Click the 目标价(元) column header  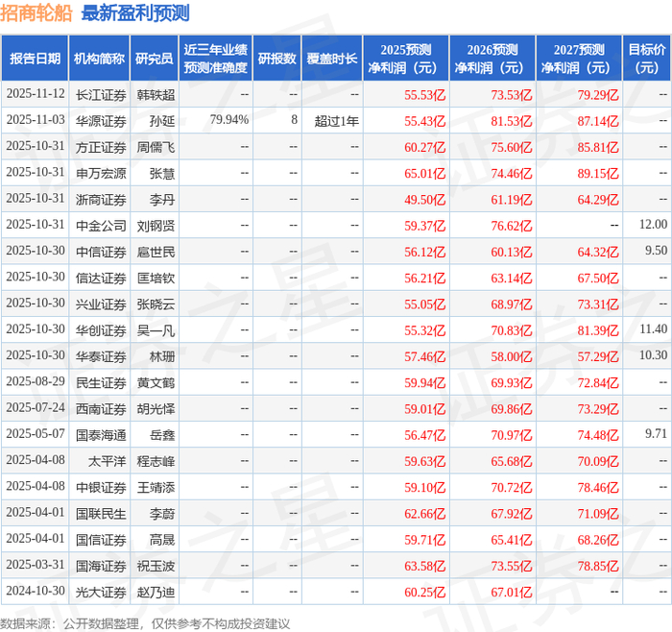click(647, 59)
